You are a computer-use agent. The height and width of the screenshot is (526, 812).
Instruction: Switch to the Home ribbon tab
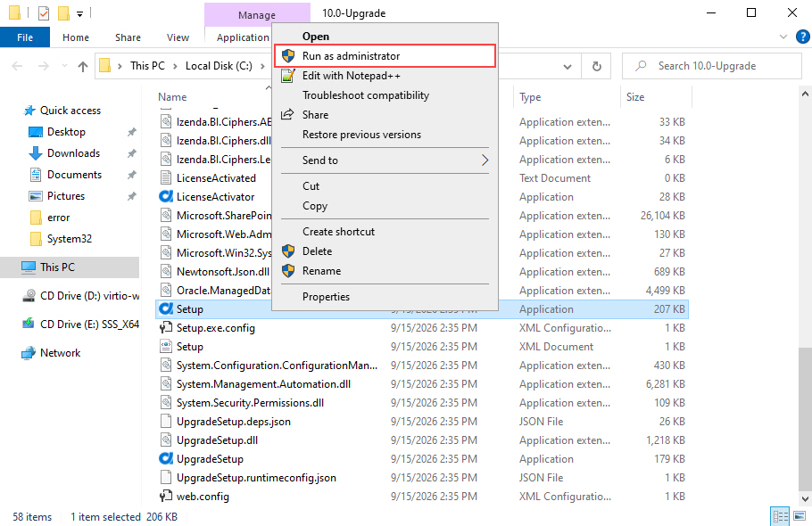76,37
